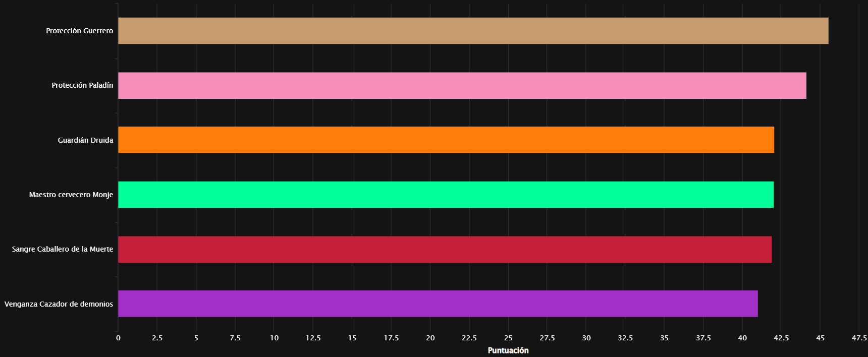The image size is (868, 357).
Task: Click the '30' axis tick label
Action: coord(586,338)
